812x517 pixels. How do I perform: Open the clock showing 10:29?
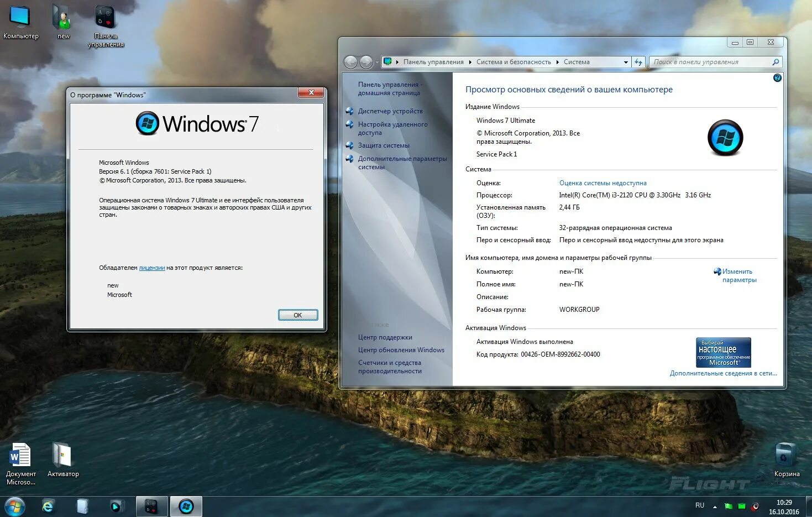pos(784,506)
